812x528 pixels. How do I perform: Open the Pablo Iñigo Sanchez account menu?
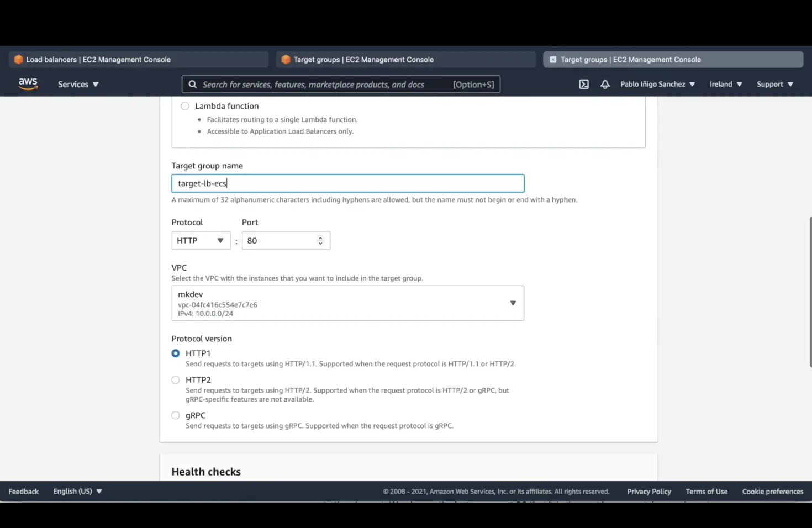(657, 84)
